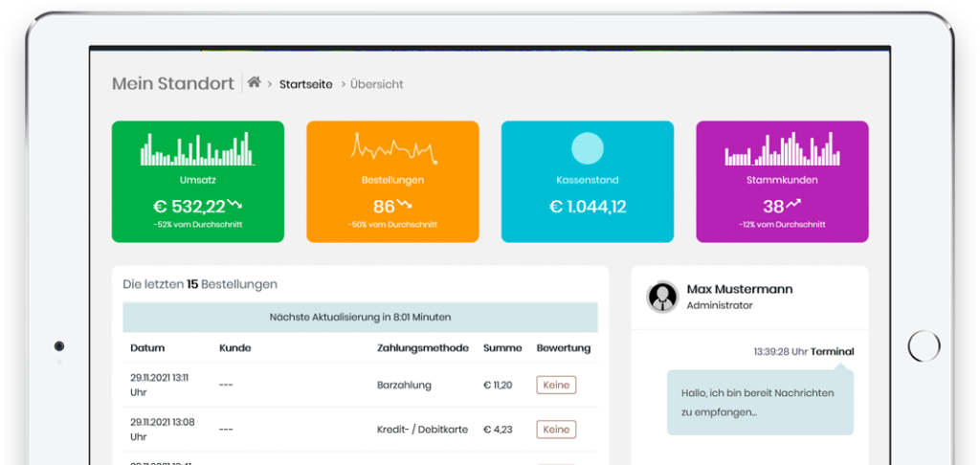The image size is (980, 465).
Task: Open Max Mustermann's avatar picture
Action: (x=662, y=297)
